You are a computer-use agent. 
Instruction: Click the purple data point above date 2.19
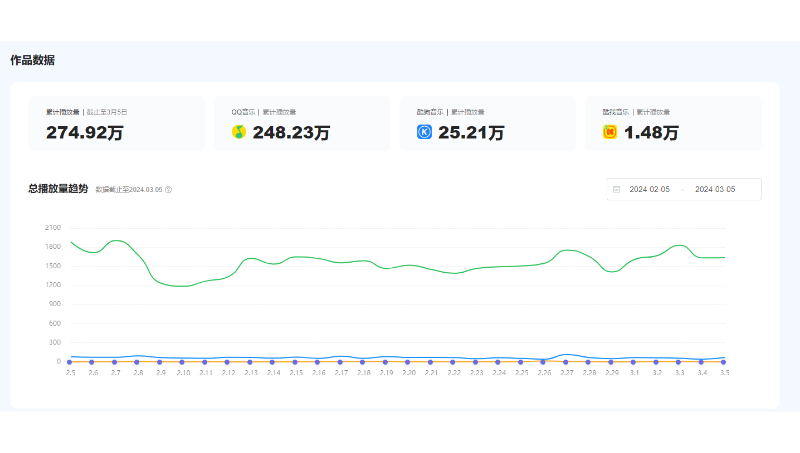(385, 362)
